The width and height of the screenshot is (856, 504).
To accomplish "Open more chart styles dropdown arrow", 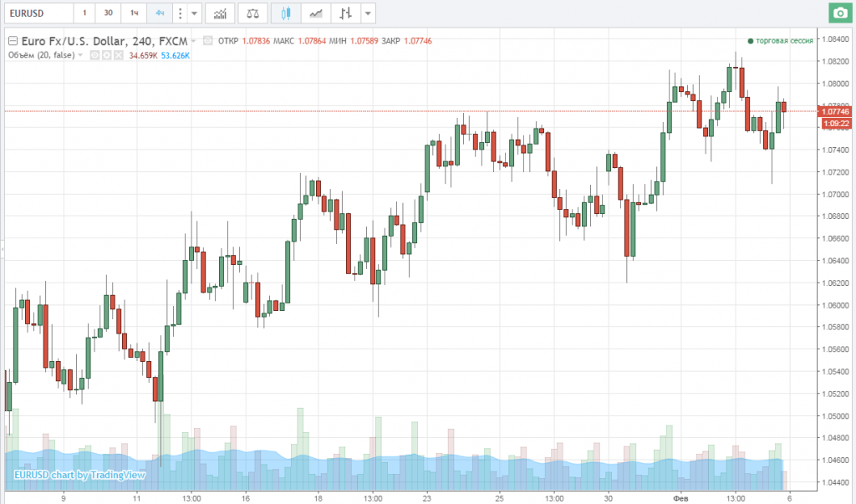I will (368, 13).
